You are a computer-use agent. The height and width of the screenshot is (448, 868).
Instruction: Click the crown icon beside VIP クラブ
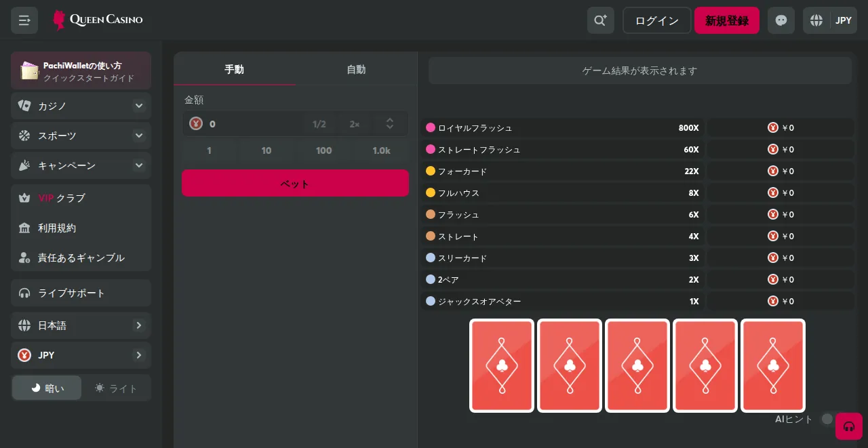[x=24, y=198]
